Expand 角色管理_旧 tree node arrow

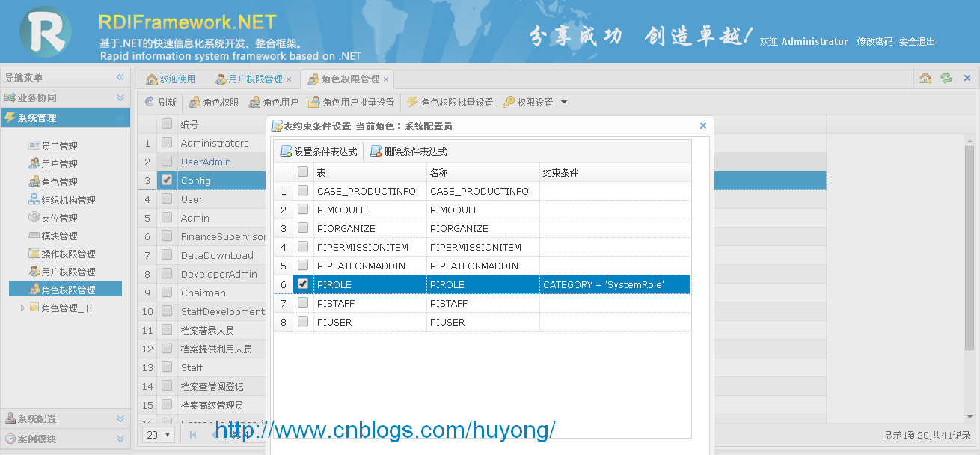tap(22, 308)
